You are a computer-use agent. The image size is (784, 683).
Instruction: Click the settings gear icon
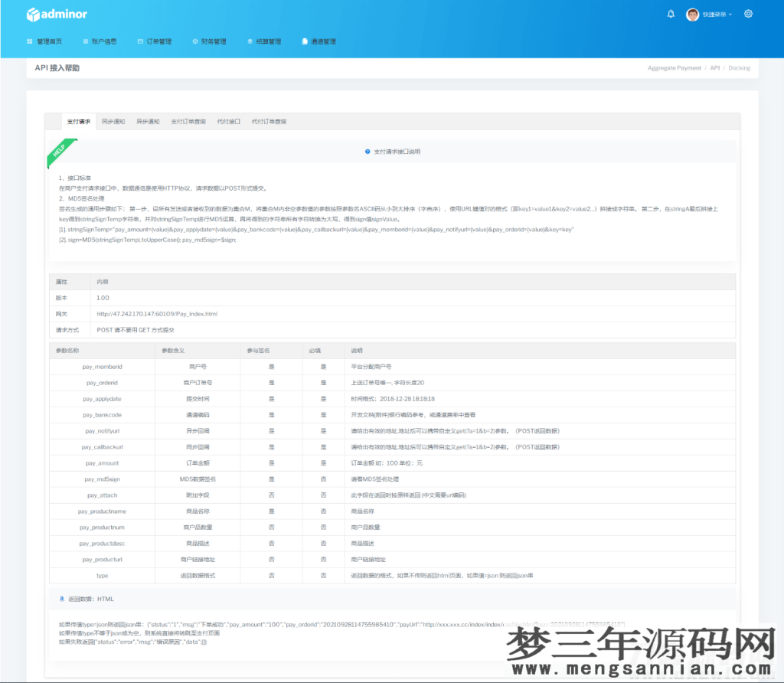pyautogui.click(x=748, y=13)
